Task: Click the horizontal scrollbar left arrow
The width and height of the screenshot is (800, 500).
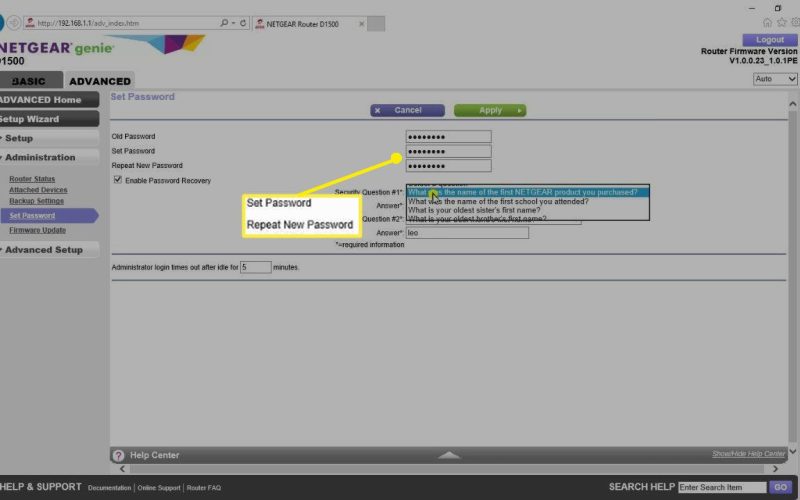Action: point(122,469)
